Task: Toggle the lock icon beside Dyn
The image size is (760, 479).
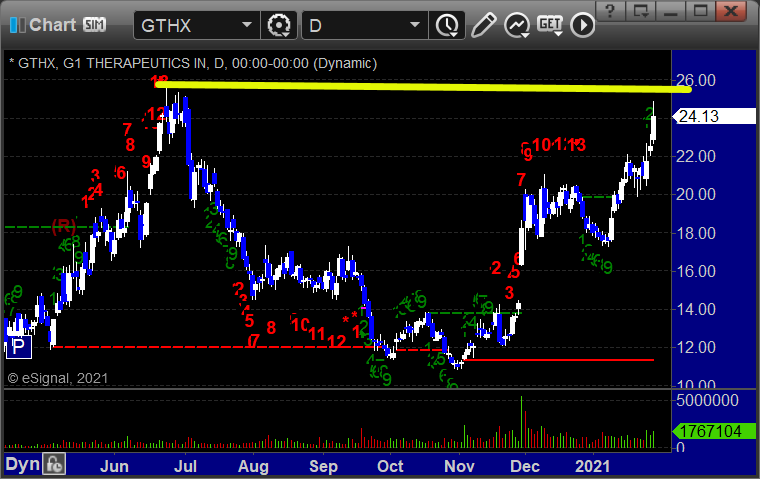Action: (54, 464)
